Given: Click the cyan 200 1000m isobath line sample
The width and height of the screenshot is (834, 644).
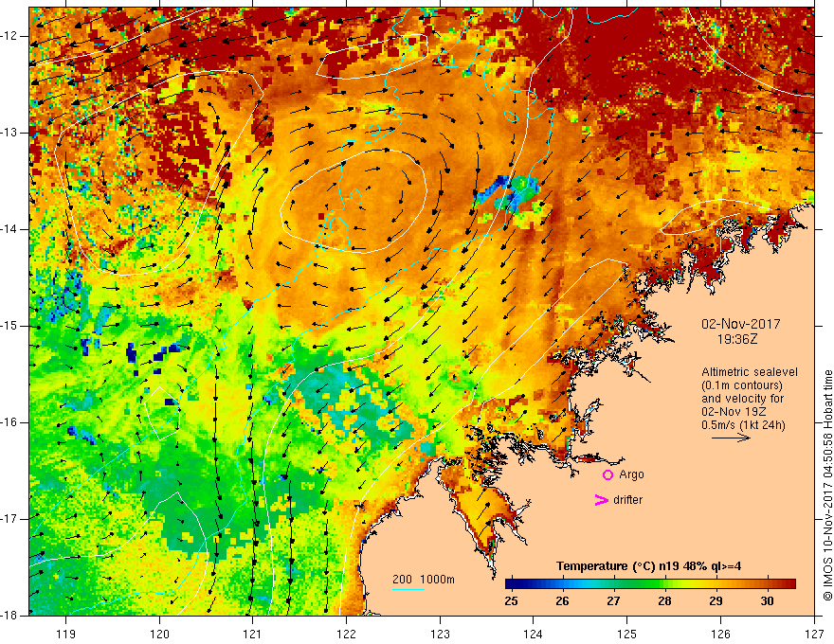Looking at the screenshot, I should 408,589.
